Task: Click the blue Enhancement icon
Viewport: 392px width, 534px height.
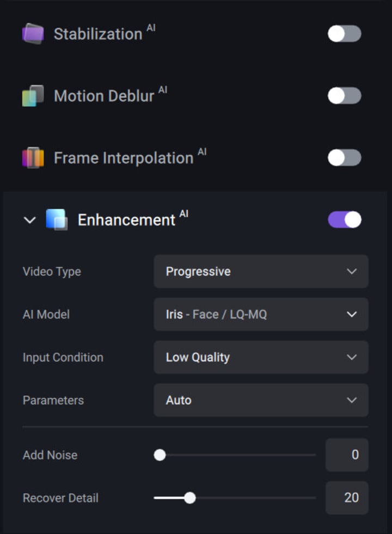Action: 57,220
